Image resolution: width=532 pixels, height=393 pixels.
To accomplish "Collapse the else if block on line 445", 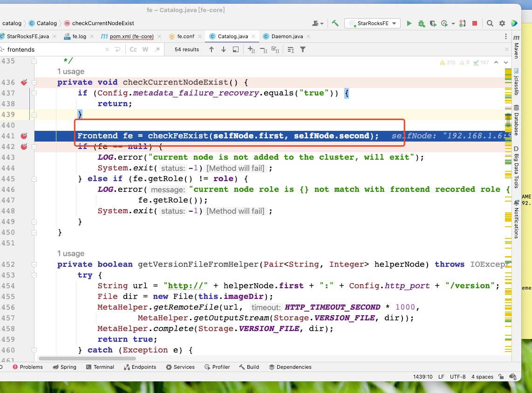I will pos(34,179).
